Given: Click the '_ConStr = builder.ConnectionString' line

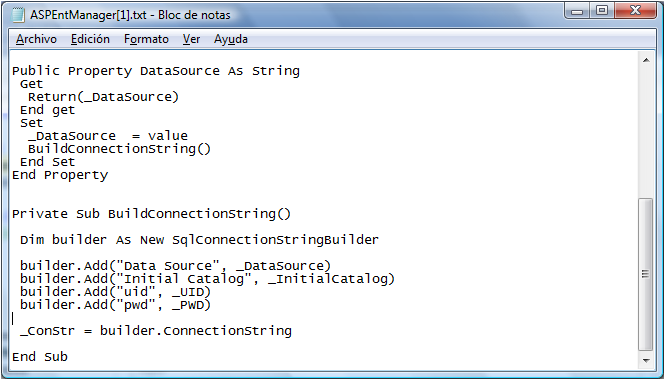Looking at the screenshot, I should point(156,331).
